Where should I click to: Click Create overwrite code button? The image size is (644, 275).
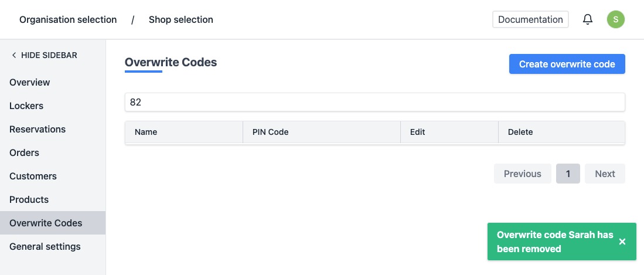[567, 64]
